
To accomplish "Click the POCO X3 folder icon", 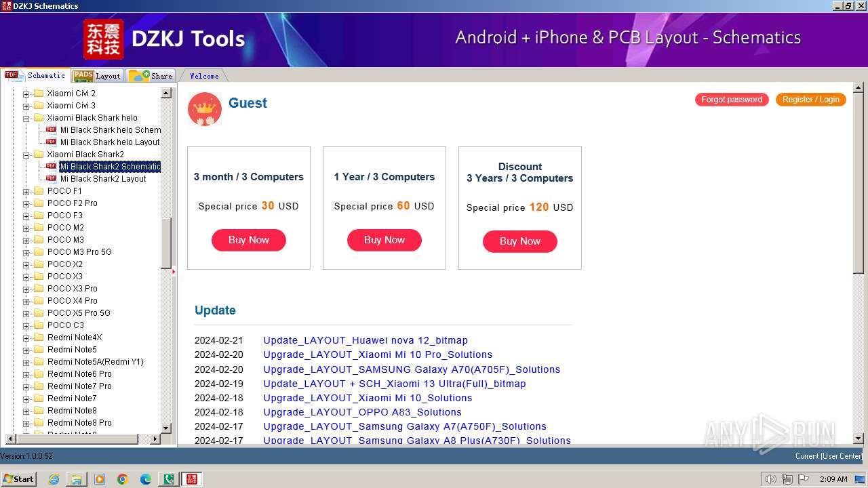I will click(39, 276).
